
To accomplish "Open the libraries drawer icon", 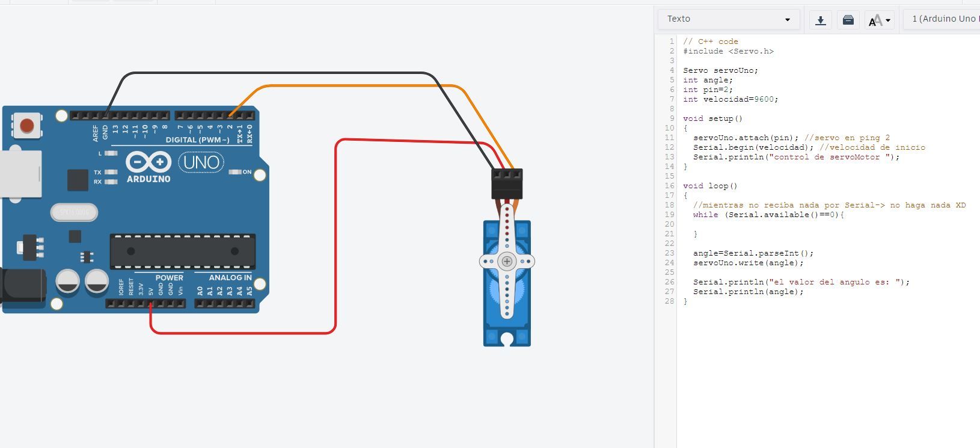I will click(848, 20).
